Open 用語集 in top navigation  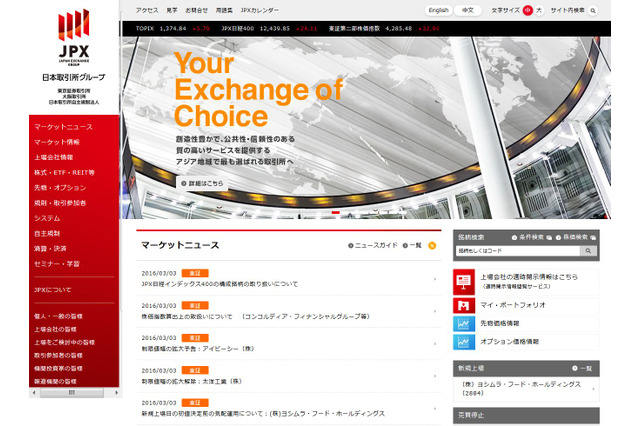tap(224, 11)
